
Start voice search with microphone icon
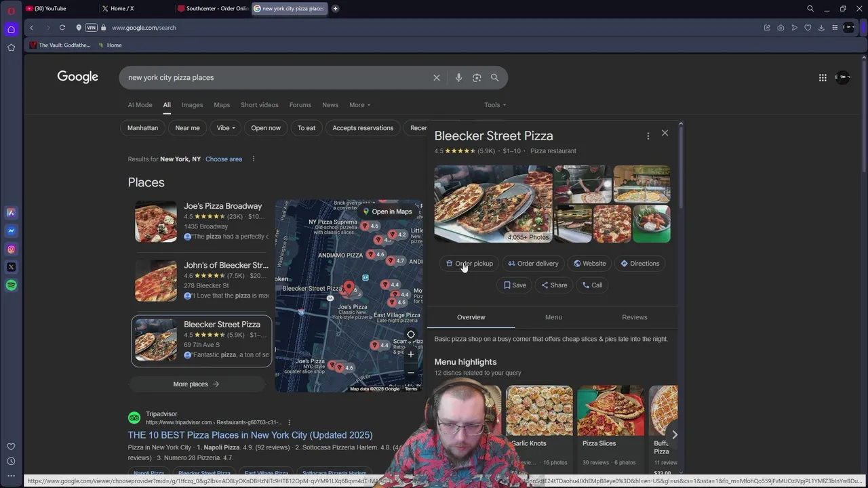tap(458, 77)
